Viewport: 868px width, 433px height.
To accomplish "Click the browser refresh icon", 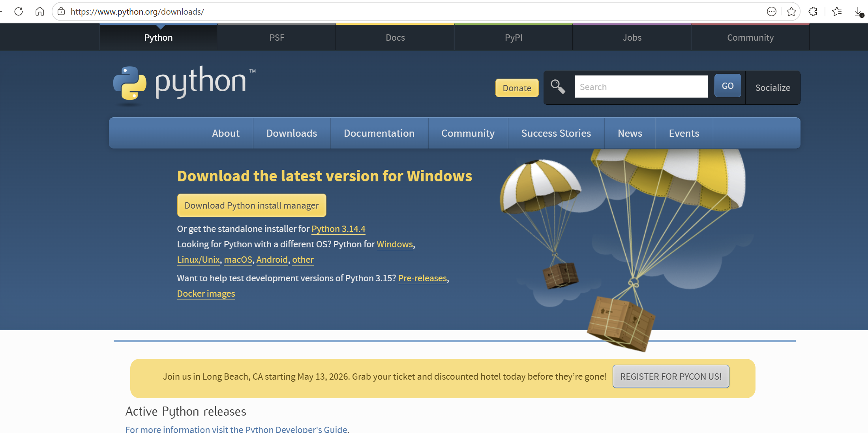I will [x=19, y=11].
